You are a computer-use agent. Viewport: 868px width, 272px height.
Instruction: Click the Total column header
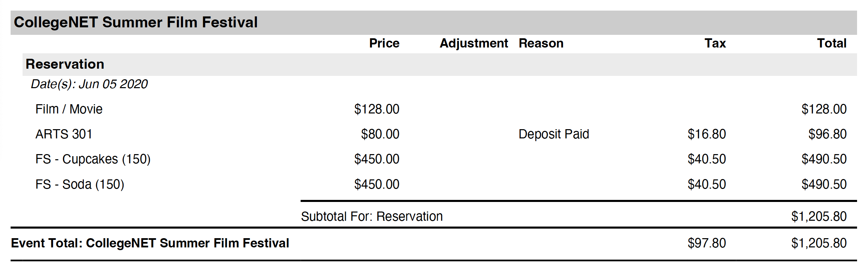point(832,43)
